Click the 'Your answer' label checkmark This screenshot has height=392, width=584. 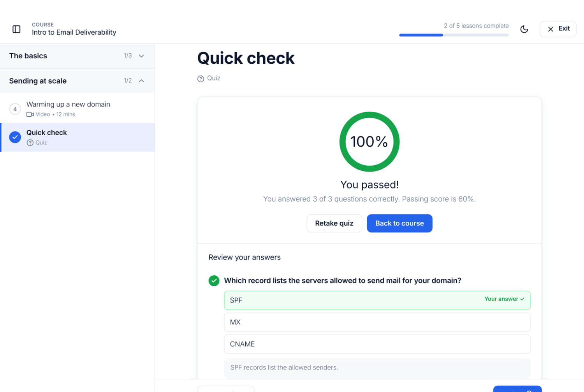(x=522, y=299)
